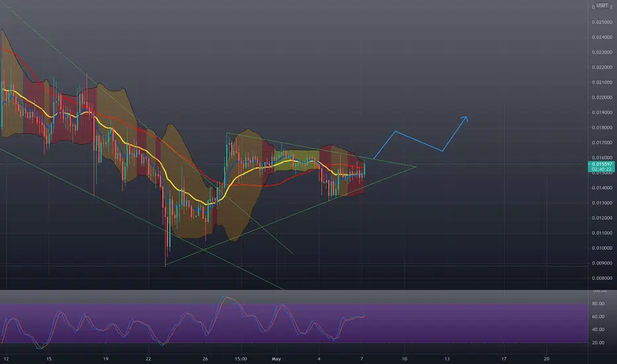Click oscillator scale value 40.00
This screenshot has height=364, width=617.
pos(598,330)
